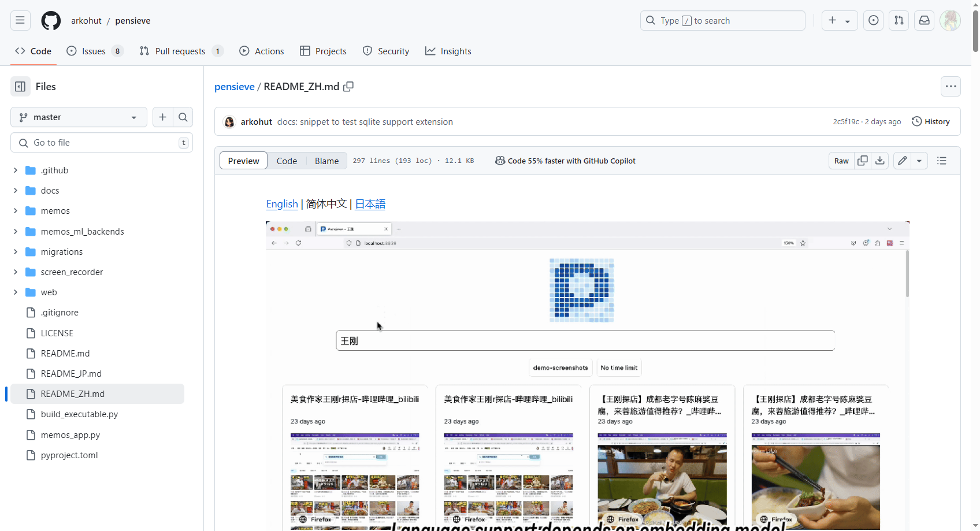This screenshot has height=531, width=980.
Task: Download the raw file
Action: tap(880, 161)
